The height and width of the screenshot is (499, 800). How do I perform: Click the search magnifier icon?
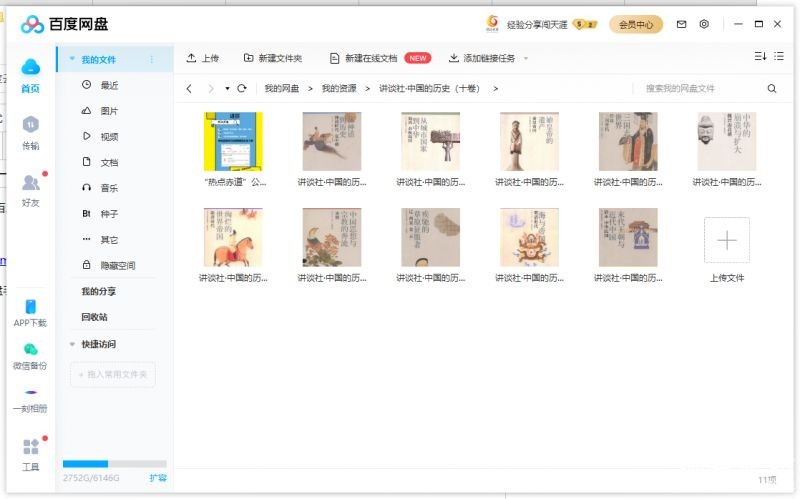(x=772, y=89)
